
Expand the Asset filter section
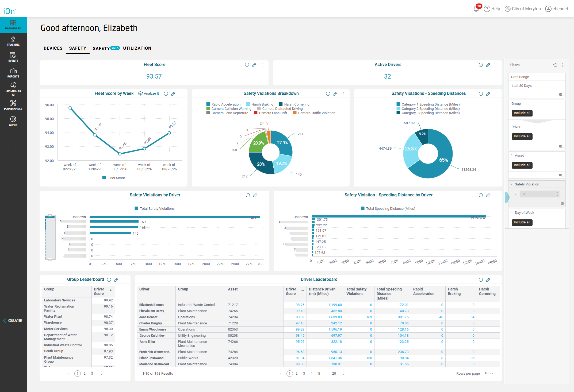coord(512,156)
